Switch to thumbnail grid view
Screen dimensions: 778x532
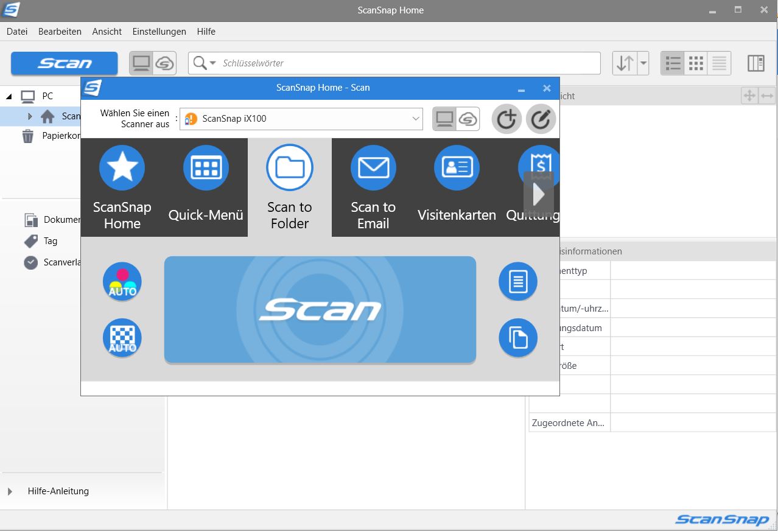[696, 63]
